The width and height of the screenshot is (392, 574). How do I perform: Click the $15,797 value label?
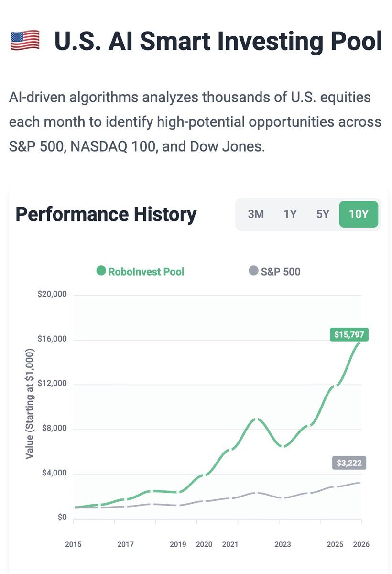point(349,334)
